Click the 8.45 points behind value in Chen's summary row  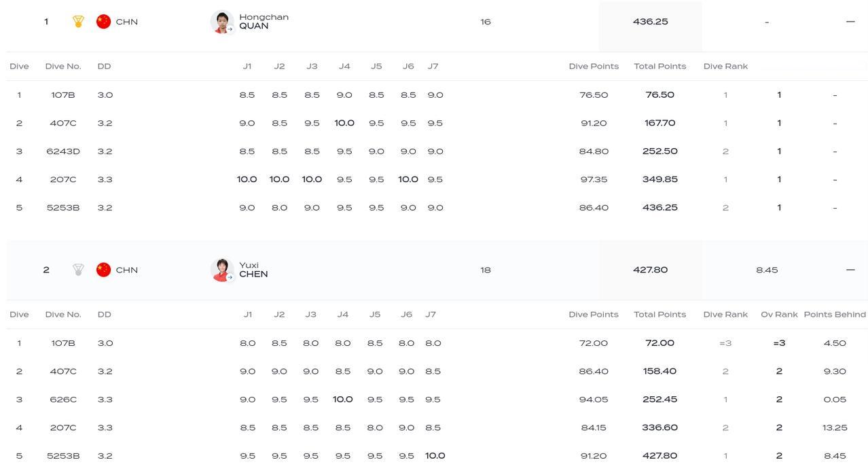[767, 270]
